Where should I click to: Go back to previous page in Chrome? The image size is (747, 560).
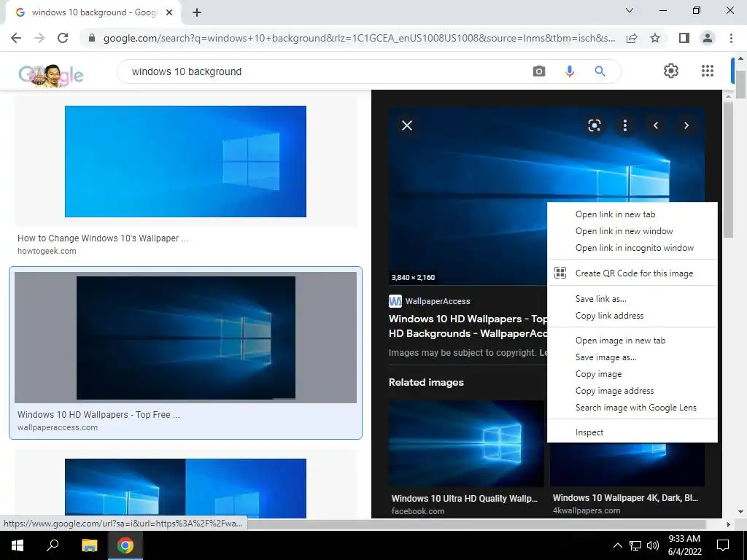pos(16,38)
